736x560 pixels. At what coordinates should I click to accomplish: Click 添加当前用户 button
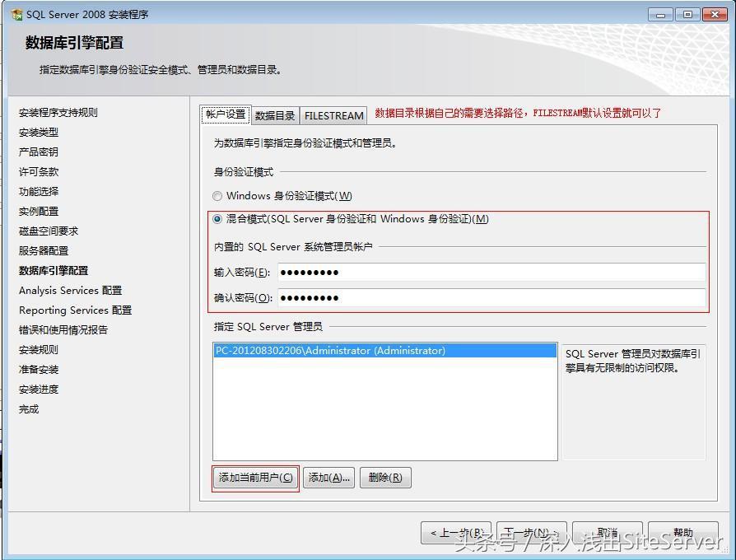click(255, 478)
